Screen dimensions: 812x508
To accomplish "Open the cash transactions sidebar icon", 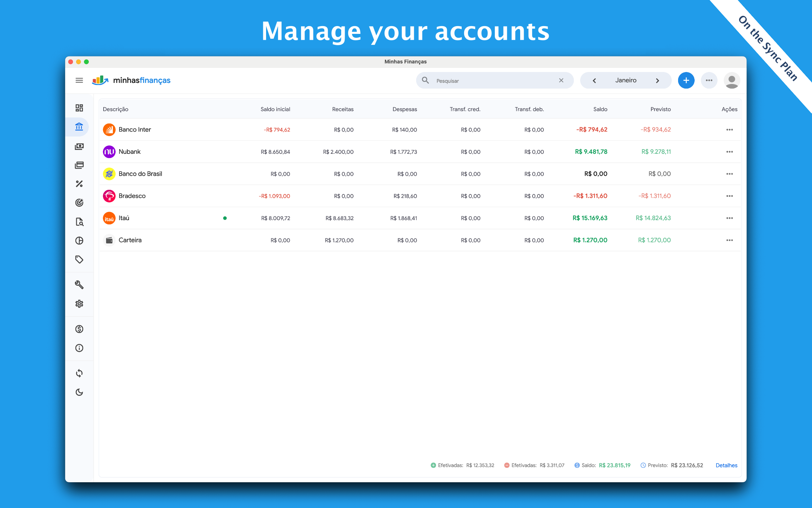I will coord(79,146).
